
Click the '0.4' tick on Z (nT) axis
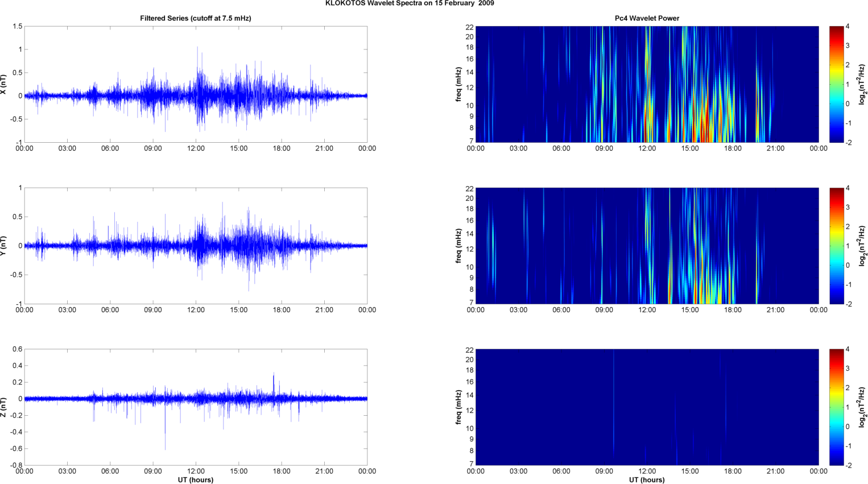[x=17, y=366]
